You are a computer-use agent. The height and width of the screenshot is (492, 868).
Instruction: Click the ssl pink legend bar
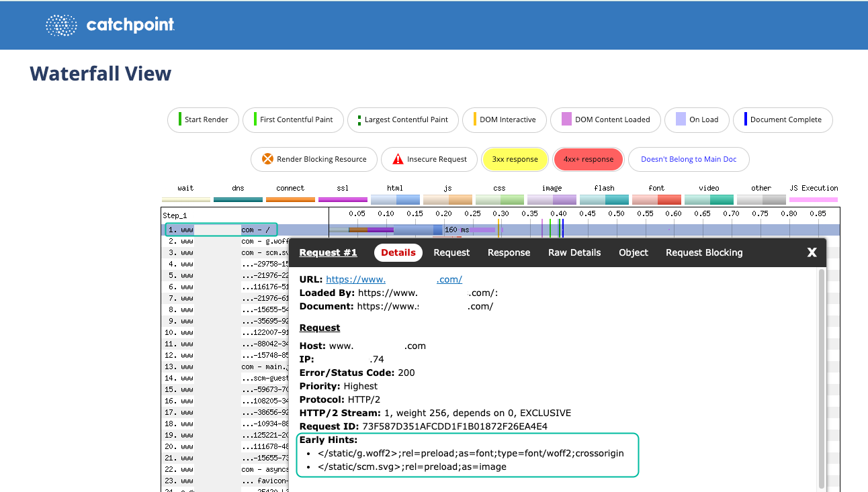(343, 199)
